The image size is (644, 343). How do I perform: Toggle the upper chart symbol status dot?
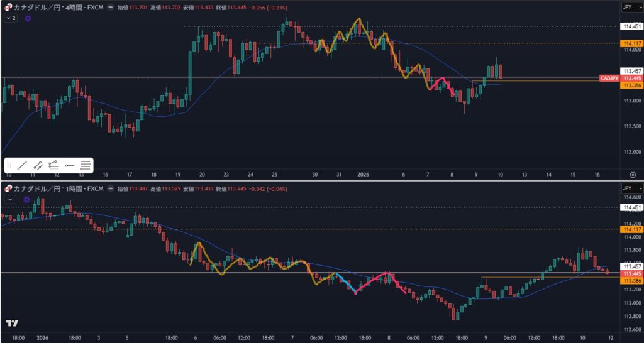(111, 8)
